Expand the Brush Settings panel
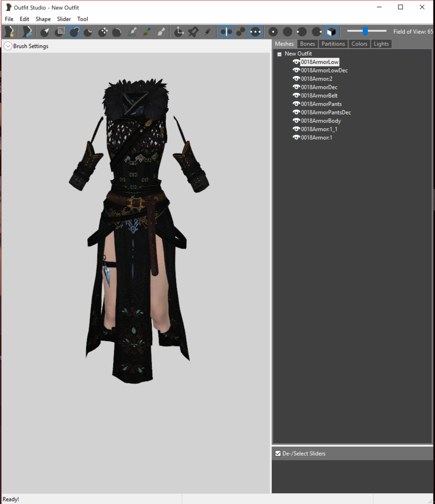 coord(8,46)
